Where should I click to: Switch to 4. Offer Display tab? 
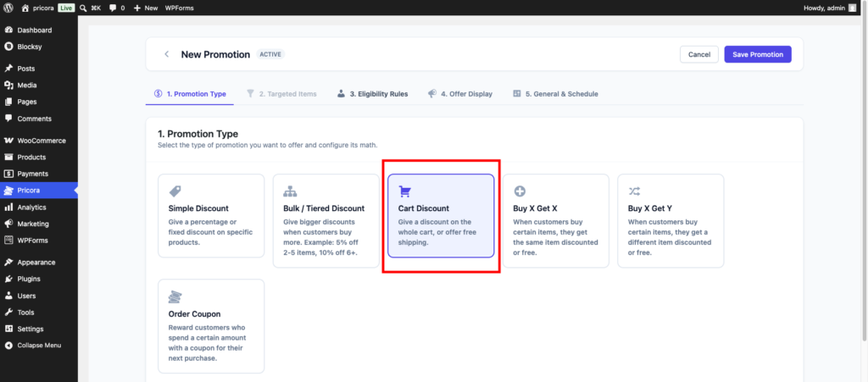[x=459, y=94]
